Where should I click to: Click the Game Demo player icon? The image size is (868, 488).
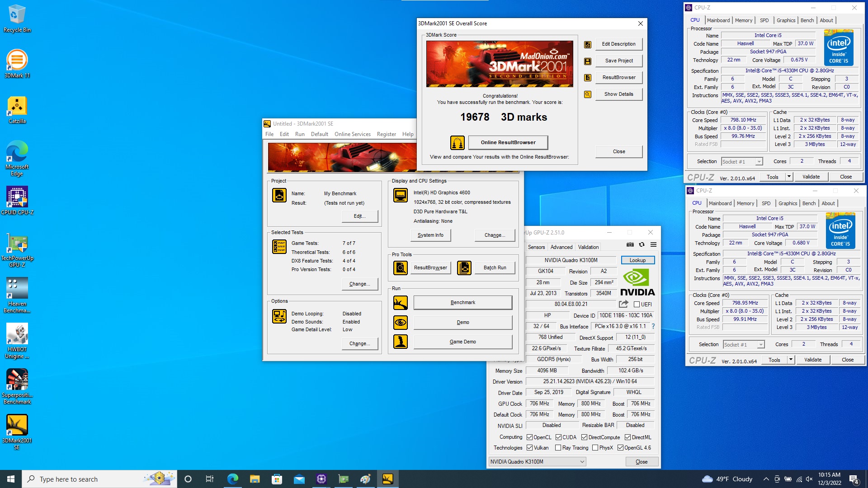[401, 342]
